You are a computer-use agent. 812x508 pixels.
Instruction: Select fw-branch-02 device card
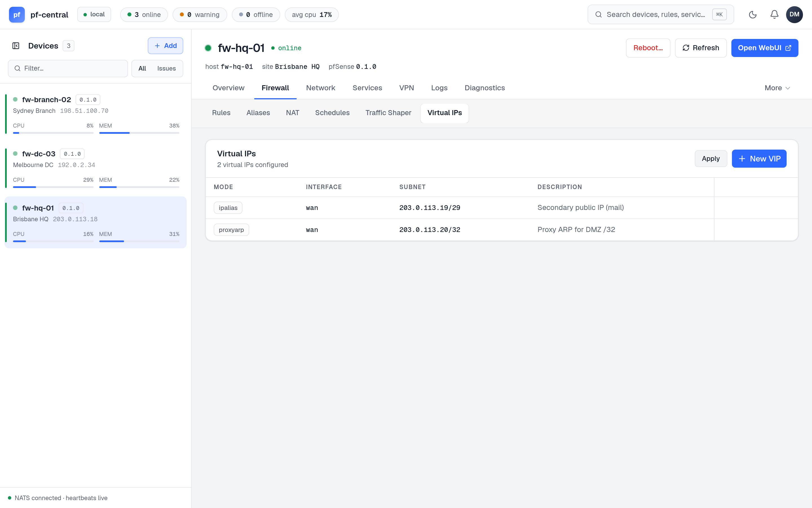point(96,114)
